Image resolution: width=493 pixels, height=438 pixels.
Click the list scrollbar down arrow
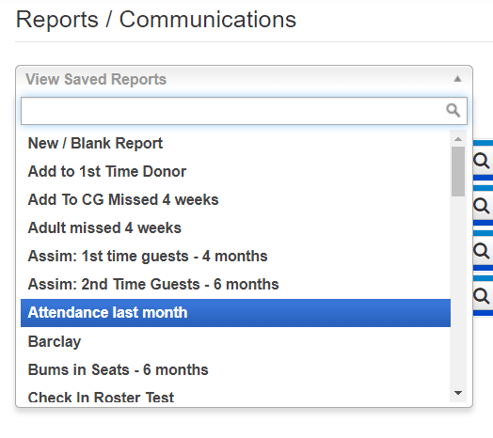458,393
